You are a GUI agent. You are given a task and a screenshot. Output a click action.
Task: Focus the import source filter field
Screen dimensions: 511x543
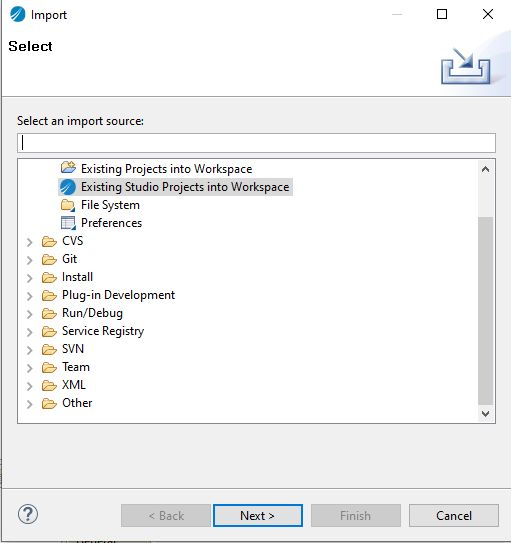(256, 143)
